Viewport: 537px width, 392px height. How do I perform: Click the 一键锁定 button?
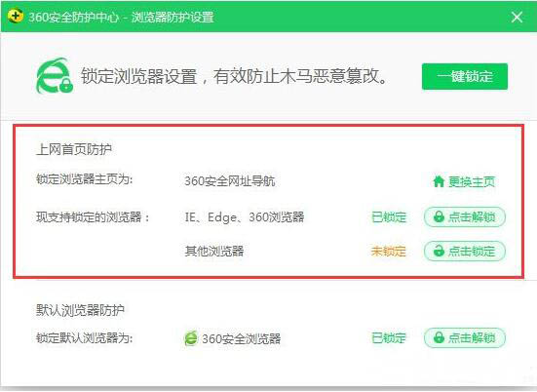coord(465,76)
